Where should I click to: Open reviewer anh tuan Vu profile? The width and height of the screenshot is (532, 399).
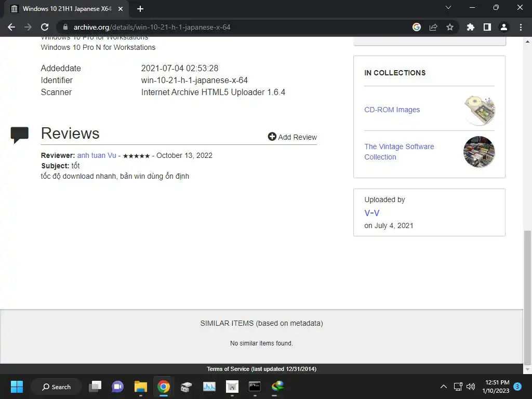[97, 155]
